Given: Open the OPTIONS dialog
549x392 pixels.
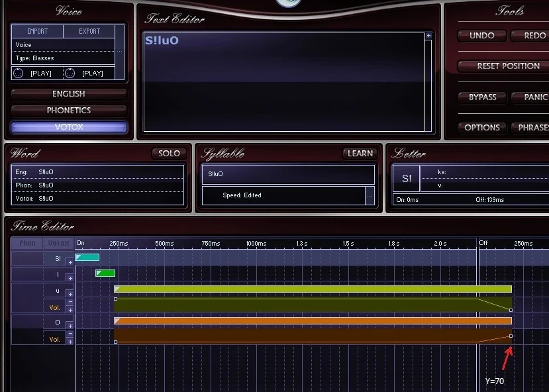Looking at the screenshot, I should (x=481, y=127).
